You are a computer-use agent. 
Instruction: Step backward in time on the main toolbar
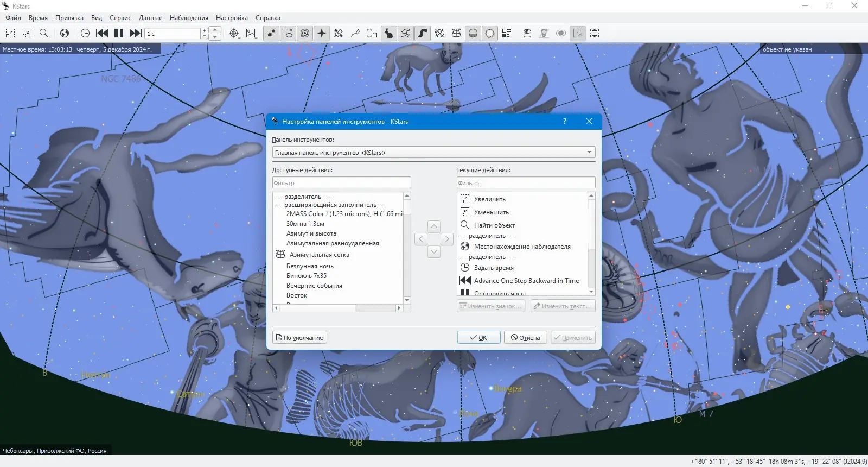coord(102,33)
